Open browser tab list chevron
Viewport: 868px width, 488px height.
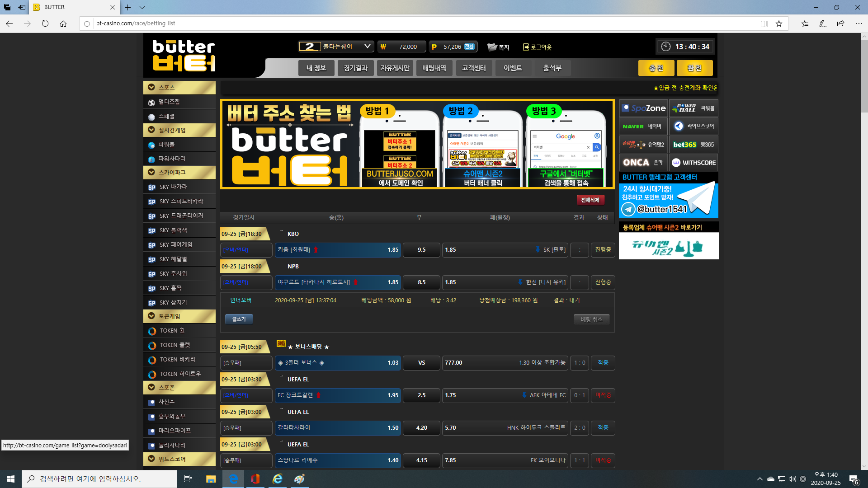coord(142,7)
